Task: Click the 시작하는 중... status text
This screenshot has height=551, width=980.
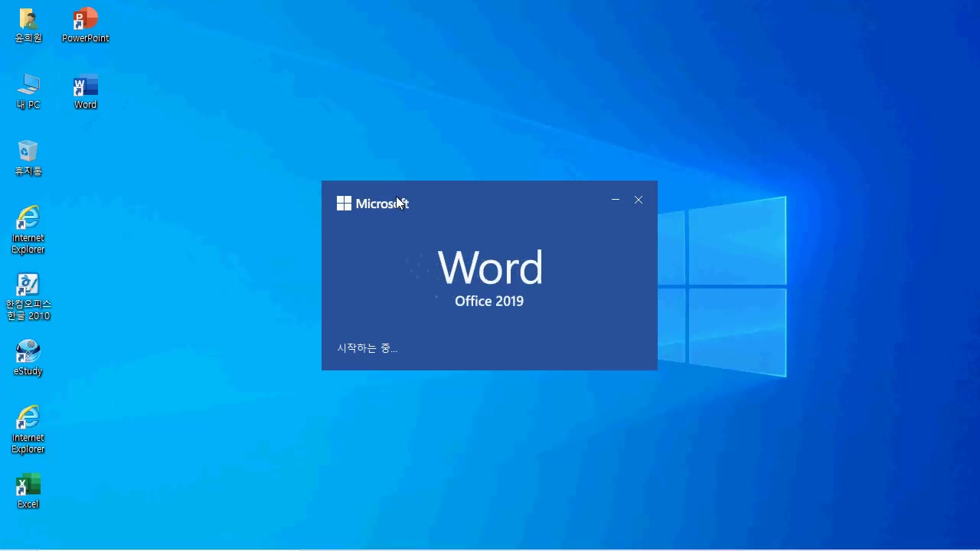Action: tap(367, 348)
